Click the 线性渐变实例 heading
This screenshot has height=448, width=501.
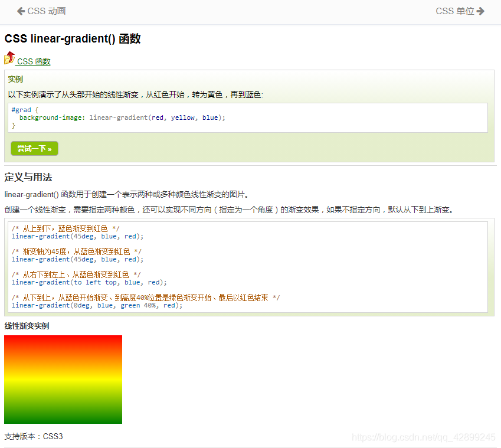pyautogui.click(x=26, y=325)
